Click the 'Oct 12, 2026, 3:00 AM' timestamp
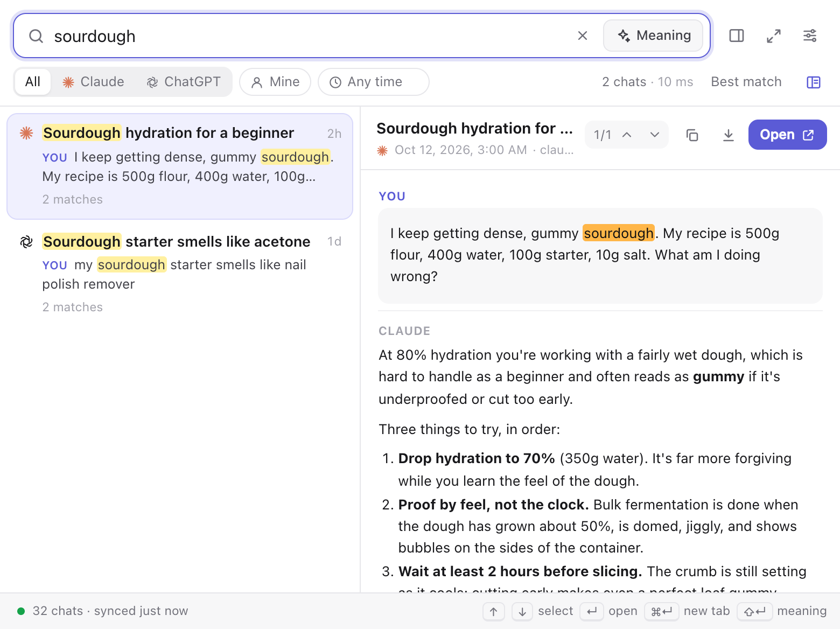 pos(461,150)
